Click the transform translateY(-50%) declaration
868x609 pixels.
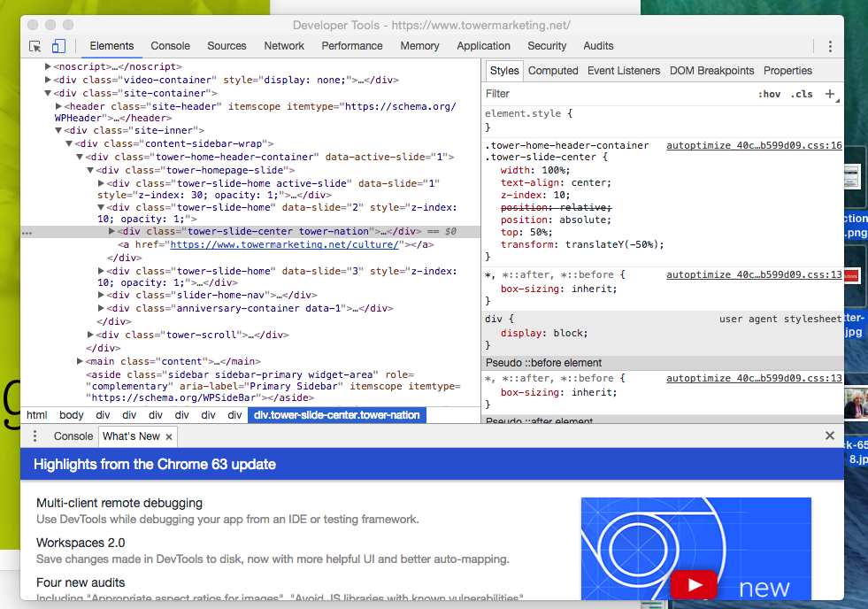point(582,244)
